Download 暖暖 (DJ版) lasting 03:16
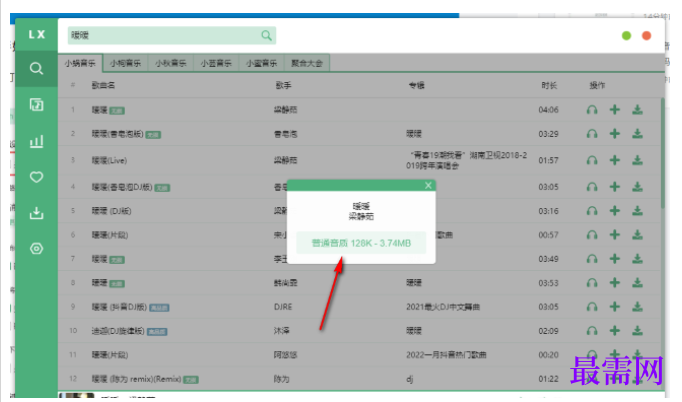Viewport: 682px width, 402px height. 637,211
